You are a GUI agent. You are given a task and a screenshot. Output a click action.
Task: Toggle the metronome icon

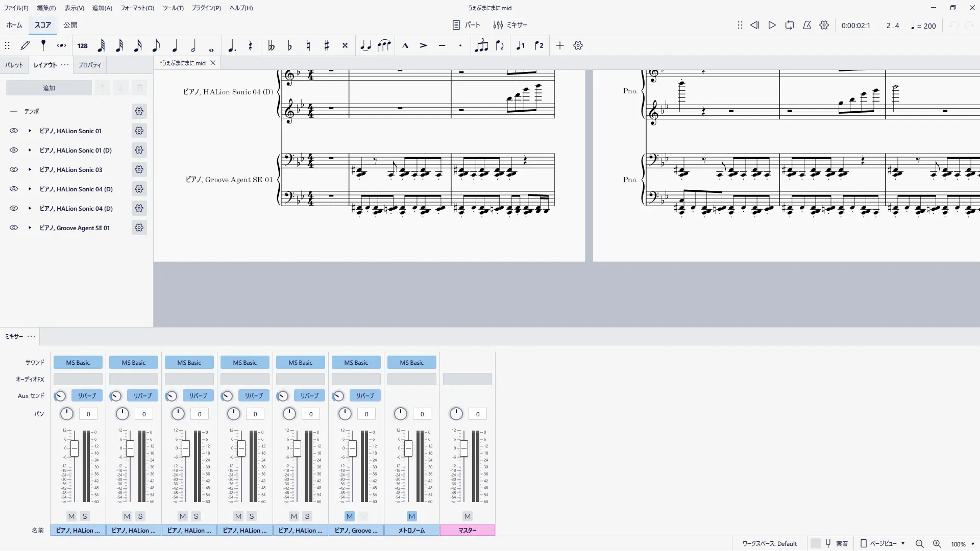807,25
